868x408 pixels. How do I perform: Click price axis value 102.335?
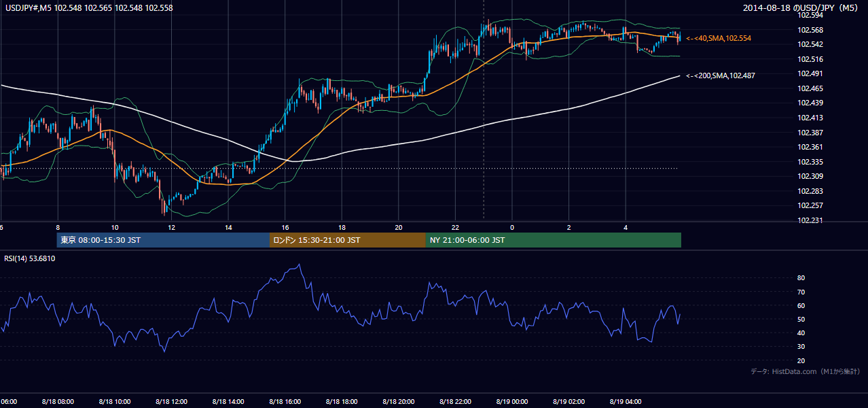click(x=810, y=162)
